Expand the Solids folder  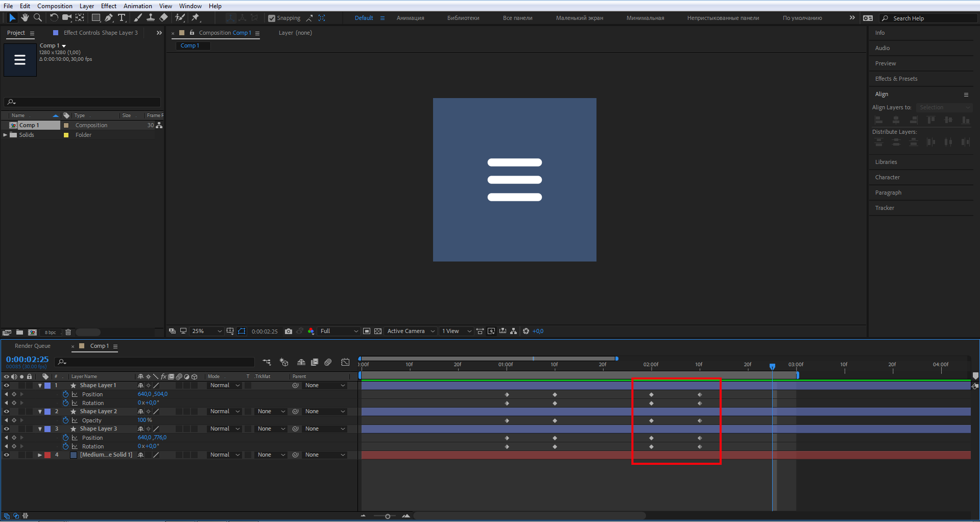point(5,135)
